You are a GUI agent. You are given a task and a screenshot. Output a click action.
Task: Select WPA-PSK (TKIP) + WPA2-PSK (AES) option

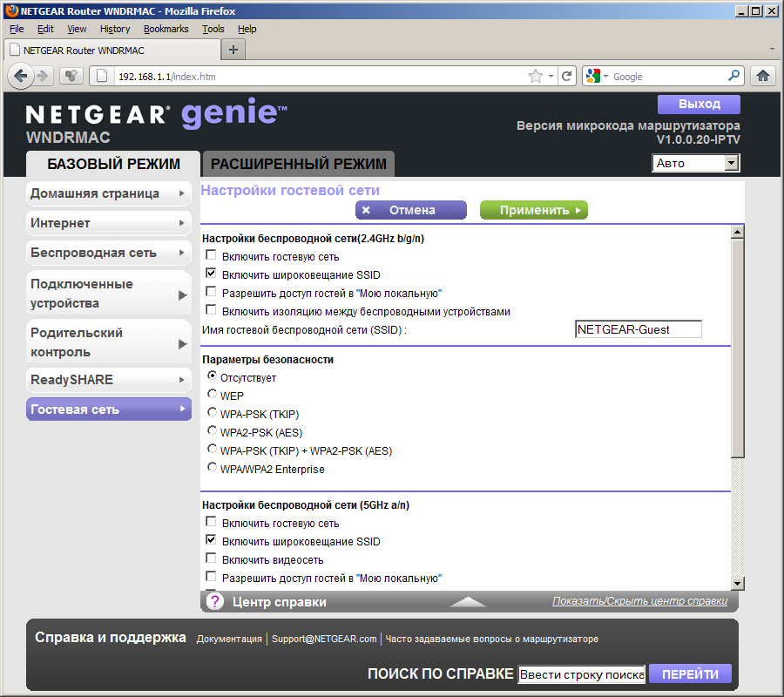212,449
